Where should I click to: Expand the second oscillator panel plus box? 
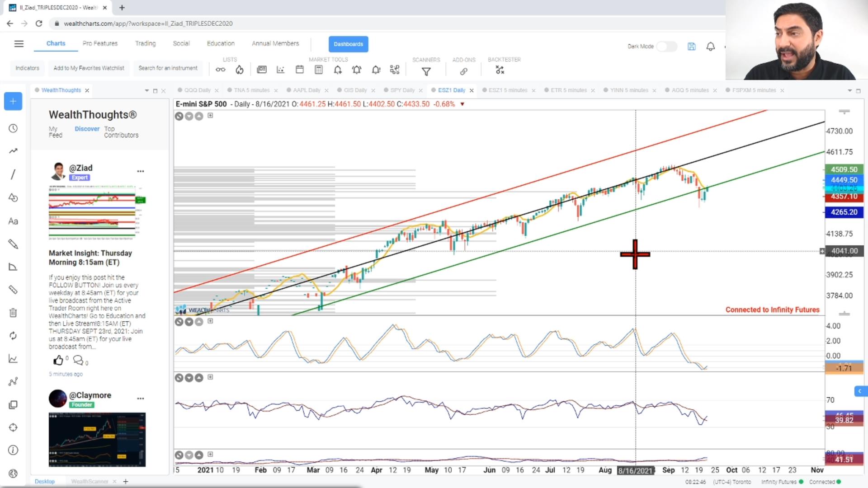point(210,377)
